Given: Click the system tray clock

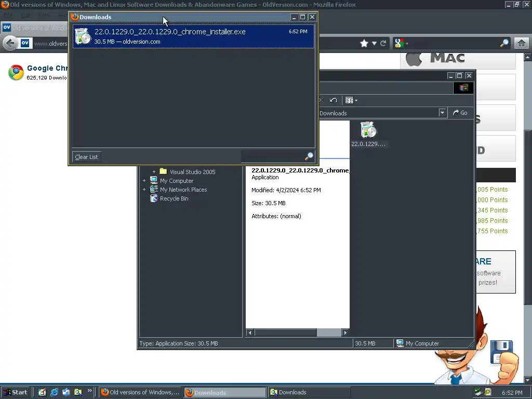Looking at the screenshot, I should [512, 393].
